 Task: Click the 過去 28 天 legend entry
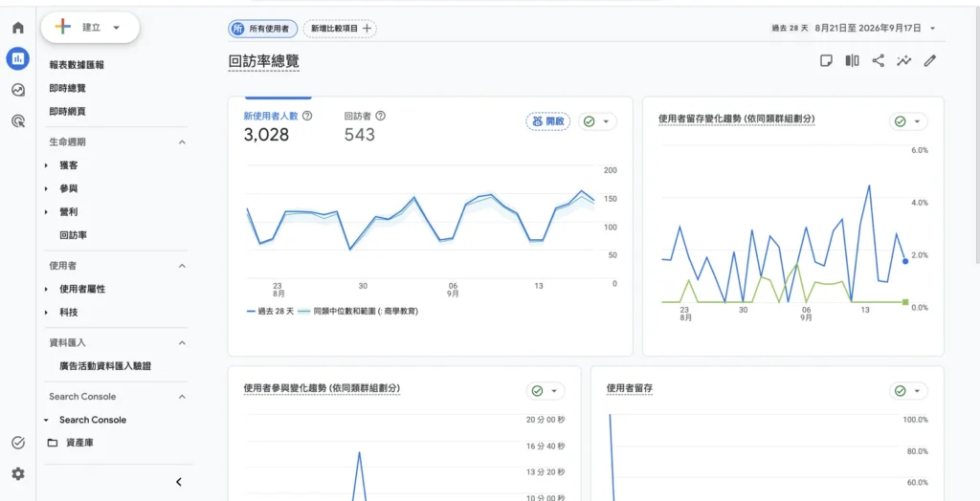[x=270, y=311]
